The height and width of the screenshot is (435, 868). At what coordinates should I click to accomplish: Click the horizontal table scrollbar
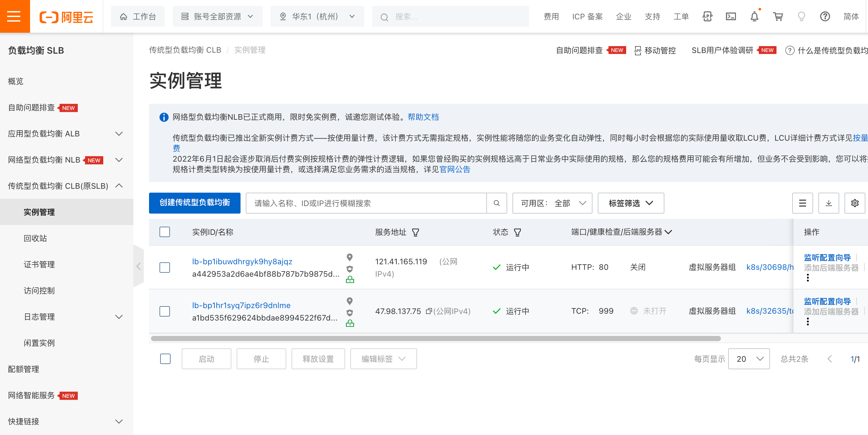436,338
